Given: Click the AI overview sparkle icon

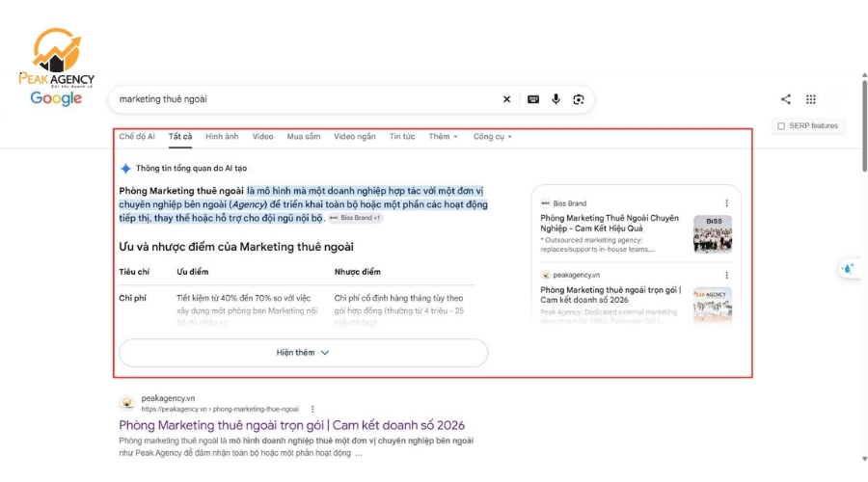Looking at the screenshot, I should pos(125,169).
